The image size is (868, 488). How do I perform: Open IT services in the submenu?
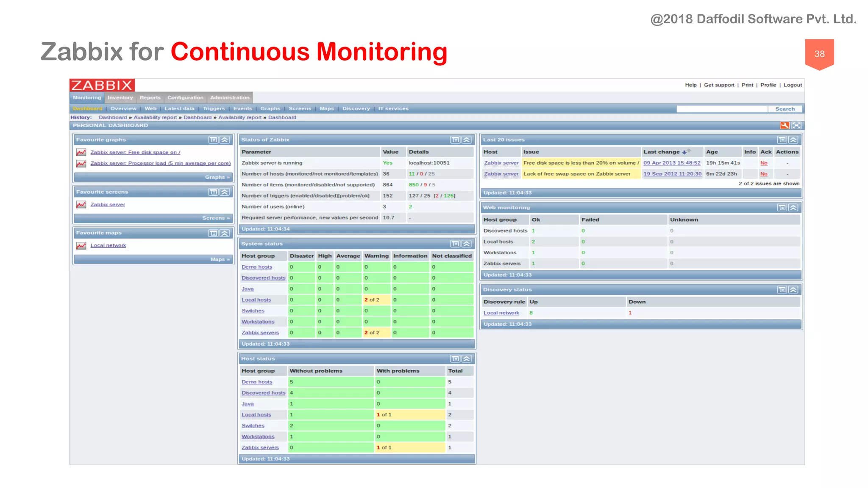click(x=393, y=109)
